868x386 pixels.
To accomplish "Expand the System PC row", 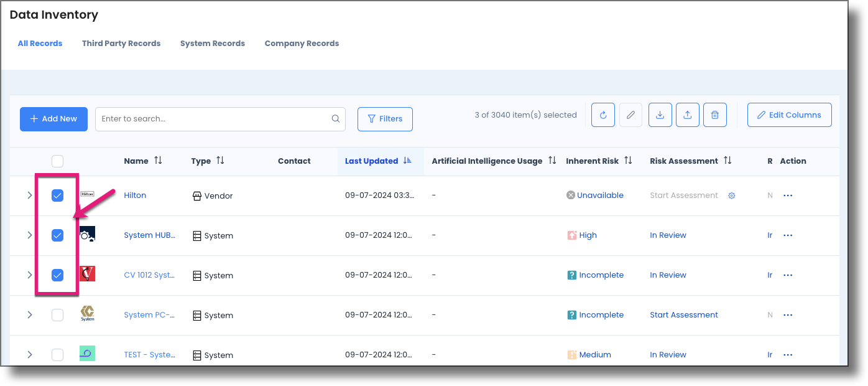I will click(29, 315).
